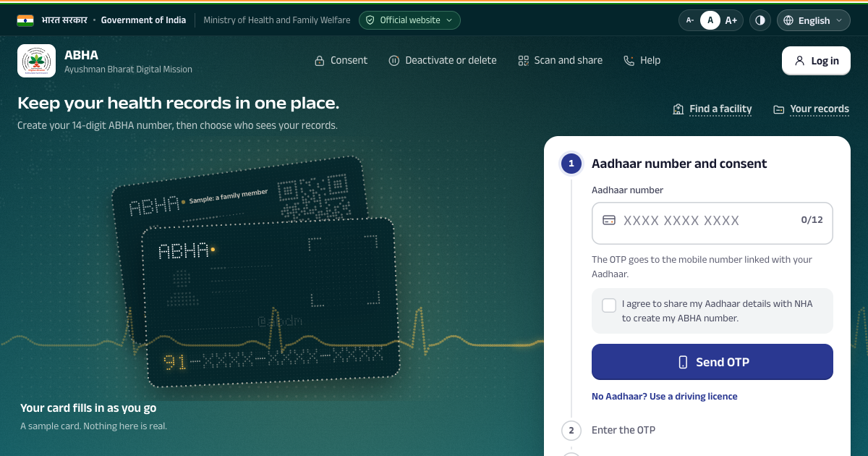Click the Government of India text
868x456 pixels.
point(143,20)
